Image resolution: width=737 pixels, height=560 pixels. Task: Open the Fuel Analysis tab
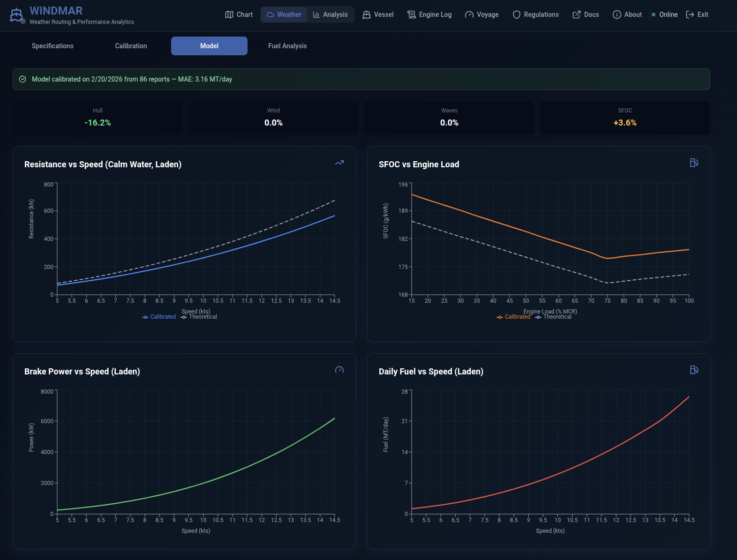tap(287, 46)
